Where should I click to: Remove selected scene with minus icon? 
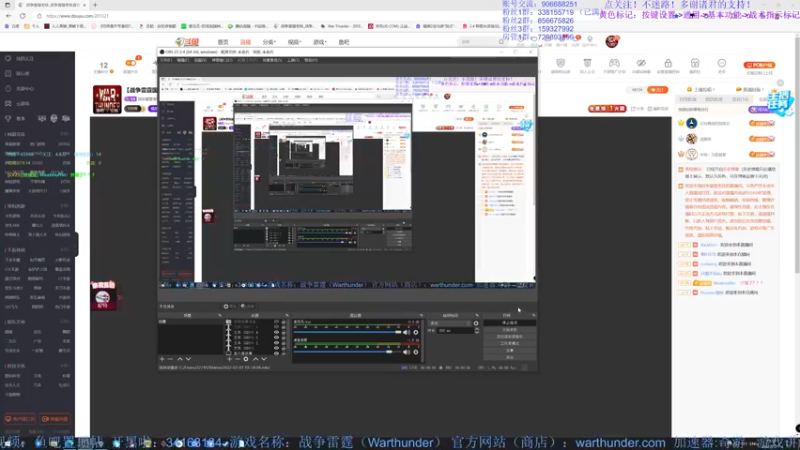coord(170,359)
